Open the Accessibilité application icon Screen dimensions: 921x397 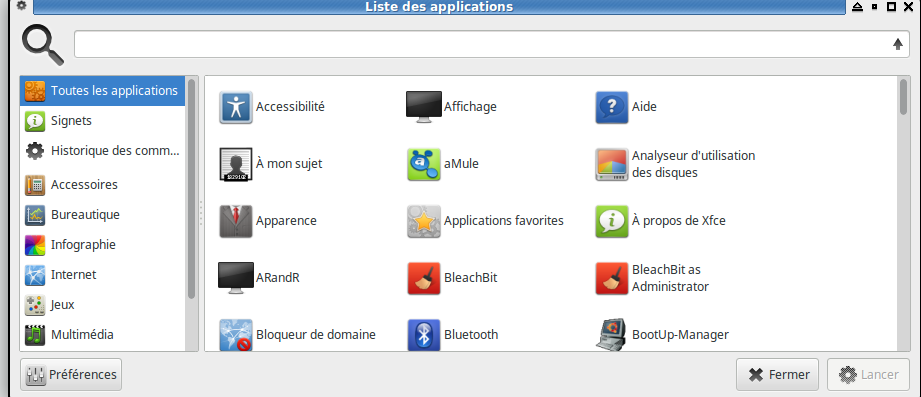[236, 107]
